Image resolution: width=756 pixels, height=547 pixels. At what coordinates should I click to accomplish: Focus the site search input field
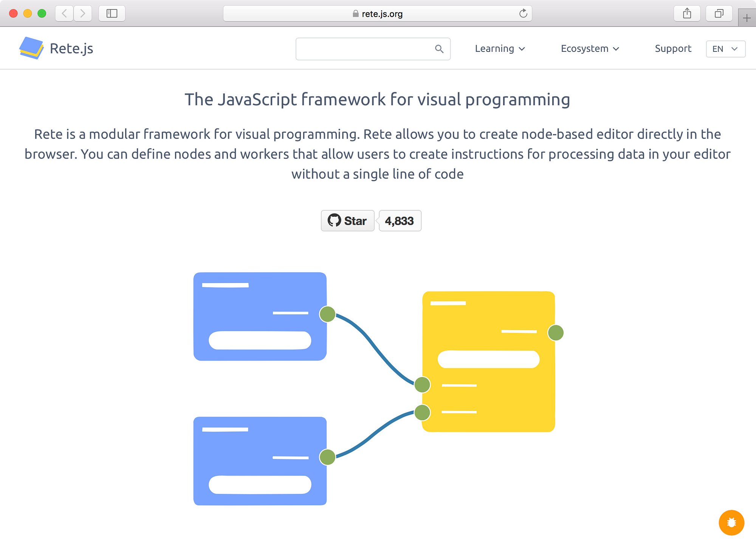coord(373,49)
